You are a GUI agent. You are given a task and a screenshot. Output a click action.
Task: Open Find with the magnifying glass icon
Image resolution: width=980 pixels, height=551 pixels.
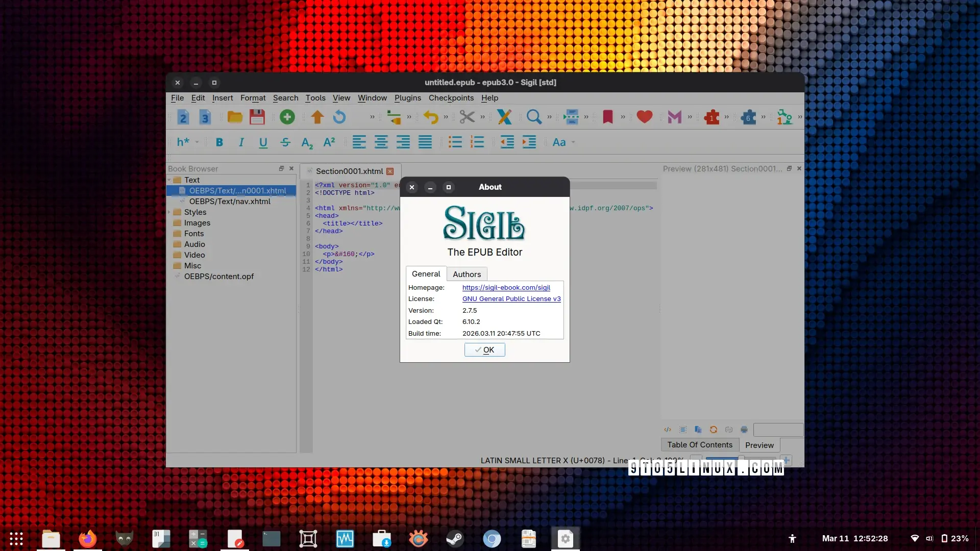[x=534, y=117]
